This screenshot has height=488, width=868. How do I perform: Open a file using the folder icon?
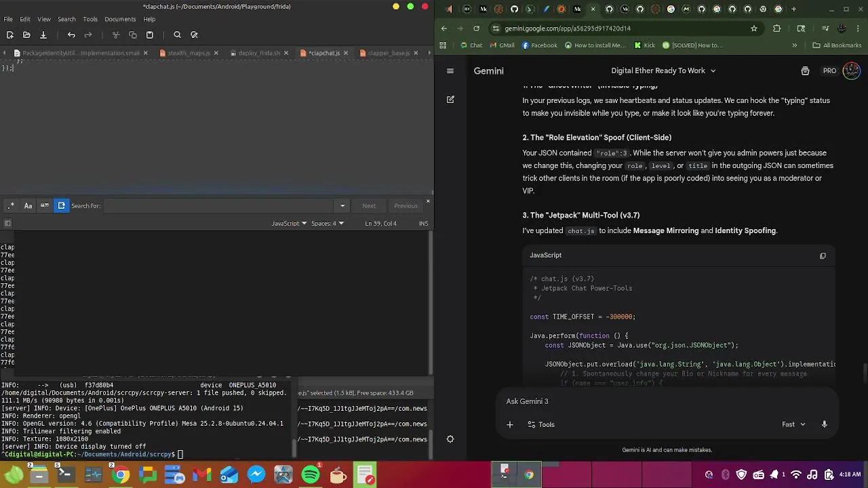pos(26,35)
